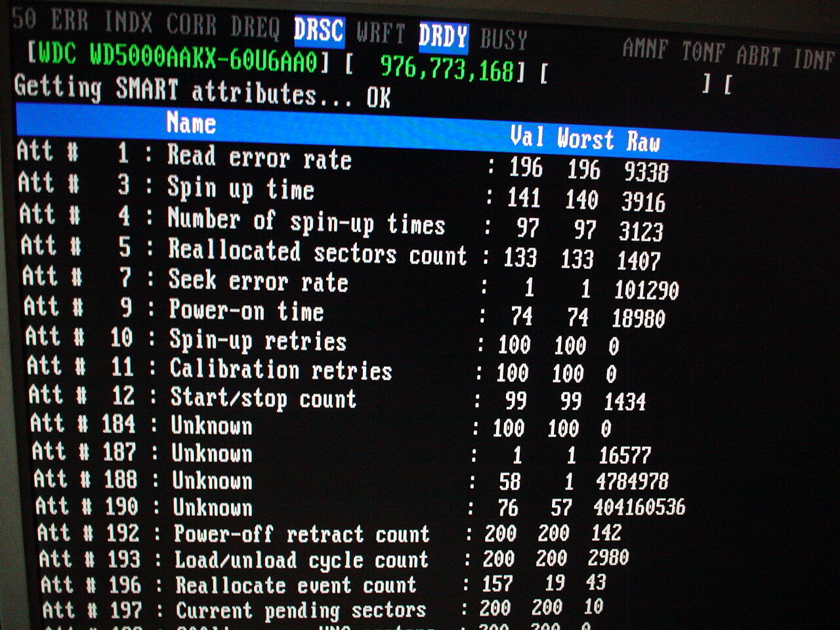Click the 'Spin up time' attribute name
Screen dimensions: 840x630
[x=241, y=188]
